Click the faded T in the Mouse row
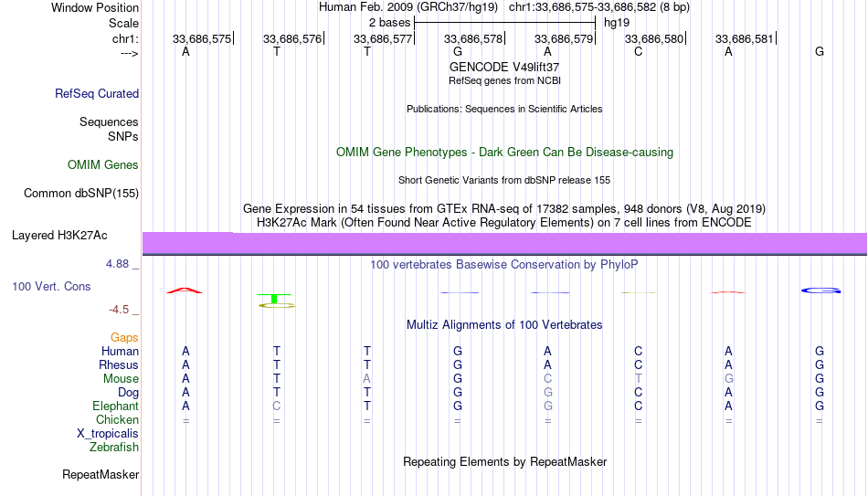The height and width of the screenshot is (496, 868). pyautogui.click(x=639, y=379)
